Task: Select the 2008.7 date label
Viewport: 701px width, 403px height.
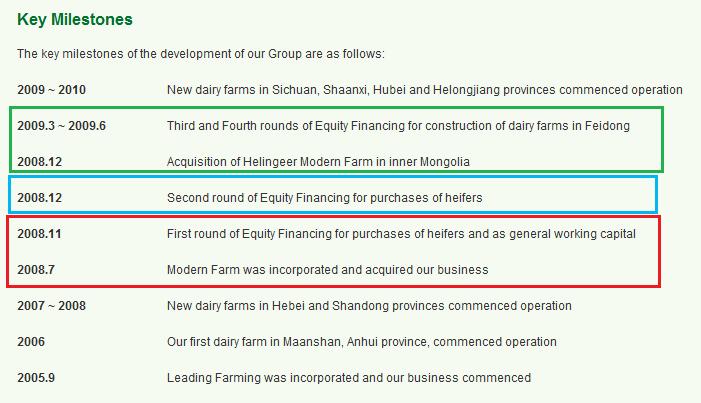Action: click(x=38, y=270)
